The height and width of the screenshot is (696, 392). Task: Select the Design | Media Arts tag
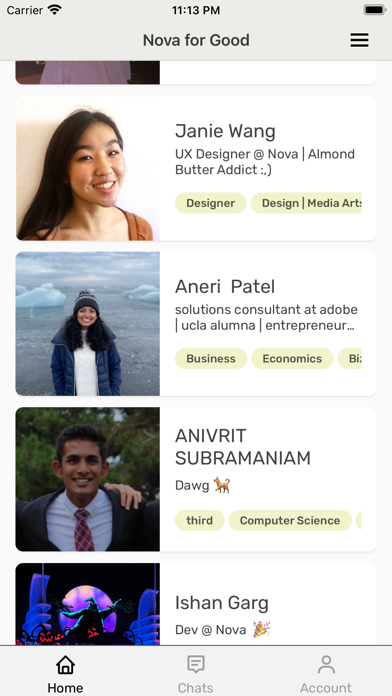(306, 203)
